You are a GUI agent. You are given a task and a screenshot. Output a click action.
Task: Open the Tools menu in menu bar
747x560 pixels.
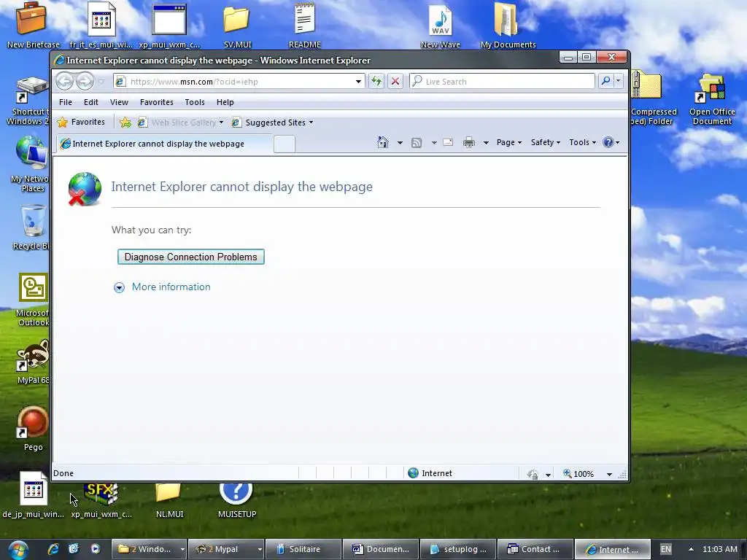pyautogui.click(x=194, y=102)
